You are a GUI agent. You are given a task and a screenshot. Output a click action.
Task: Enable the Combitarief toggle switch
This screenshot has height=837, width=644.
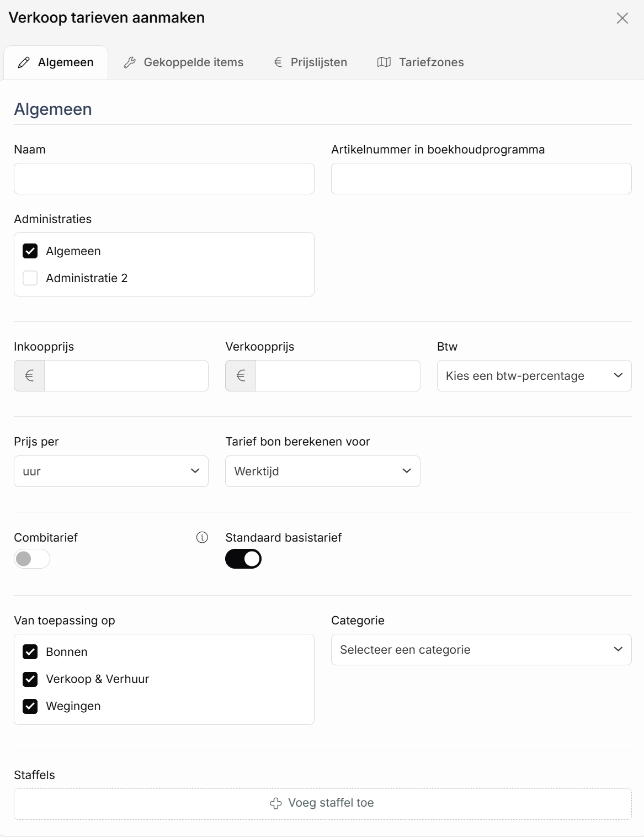point(32,559)
